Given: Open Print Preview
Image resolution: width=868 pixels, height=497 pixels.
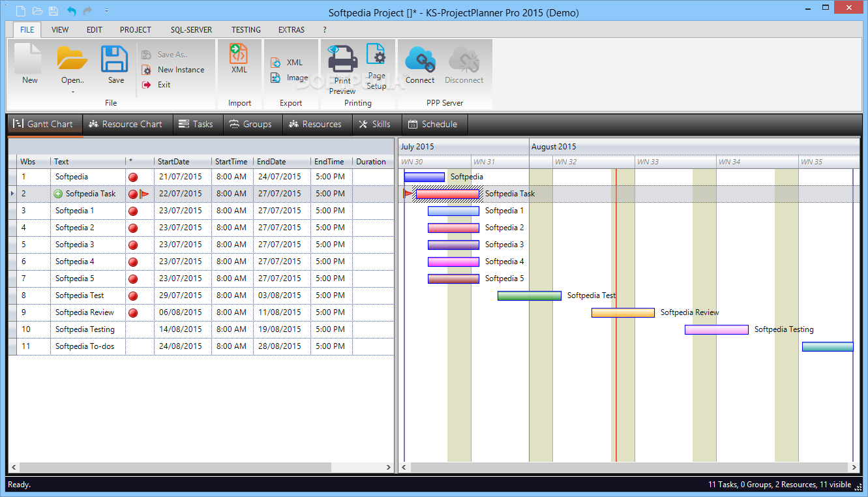Looking at the screenshot, I should click(x=342, y=69).
